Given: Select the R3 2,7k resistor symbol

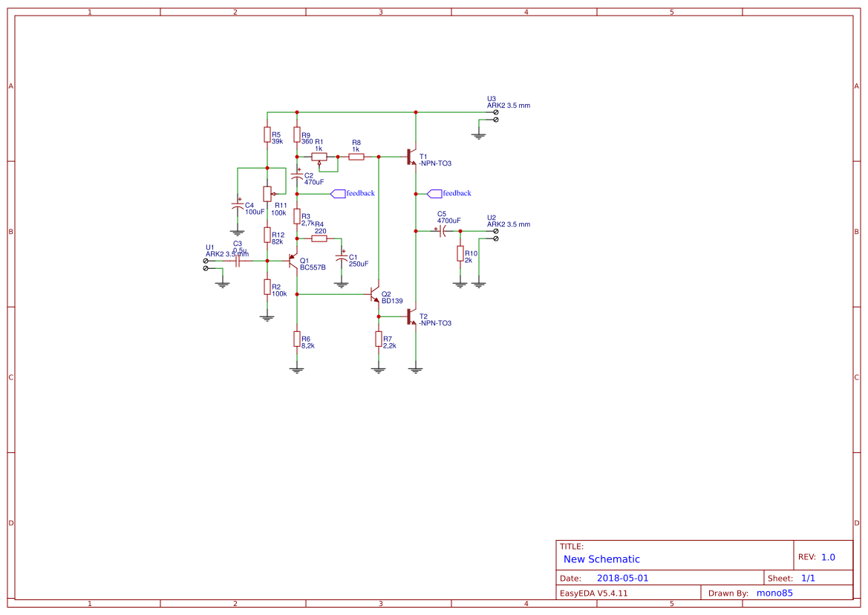Looking at the screenshot, I should [x=297, y=216].
